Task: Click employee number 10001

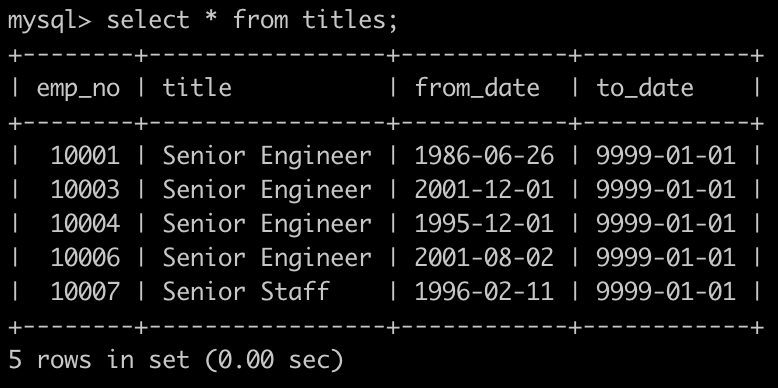Action: point(85,156)
